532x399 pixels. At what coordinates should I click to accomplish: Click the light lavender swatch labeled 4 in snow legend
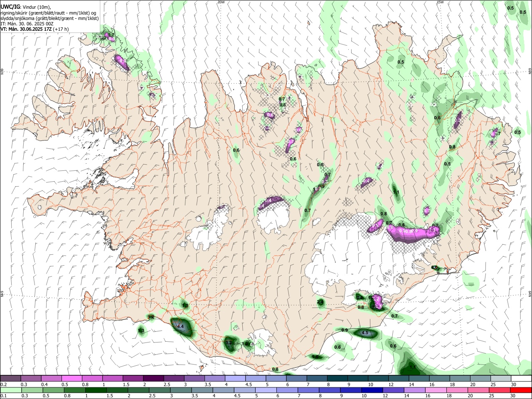point(235,379)
